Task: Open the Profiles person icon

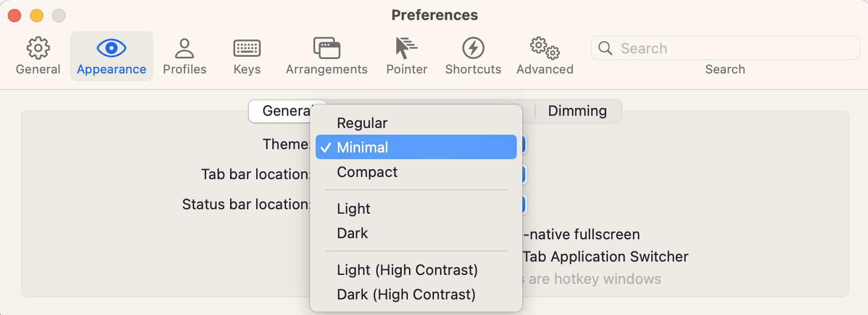Action: pyautogui.click(x=184, y=48)
